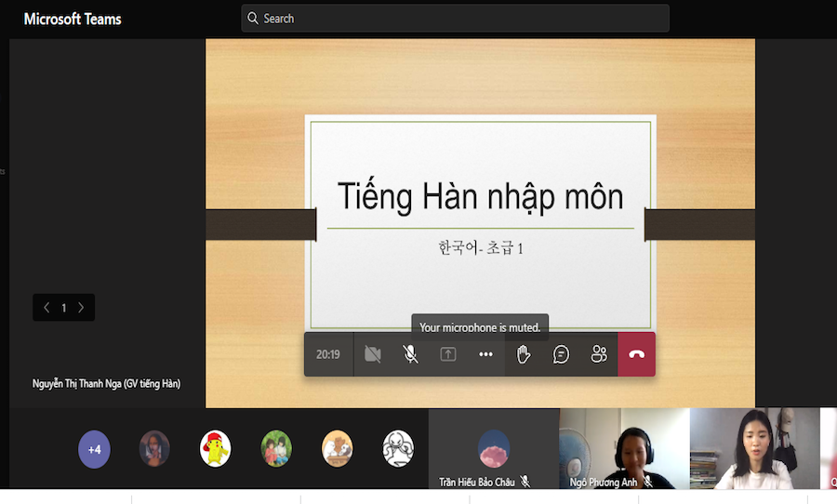This screenshot has height=504, width=837.
Task: Click the presenter name Nguyễn Thị Thanh Nga
Action: [106, 383]
